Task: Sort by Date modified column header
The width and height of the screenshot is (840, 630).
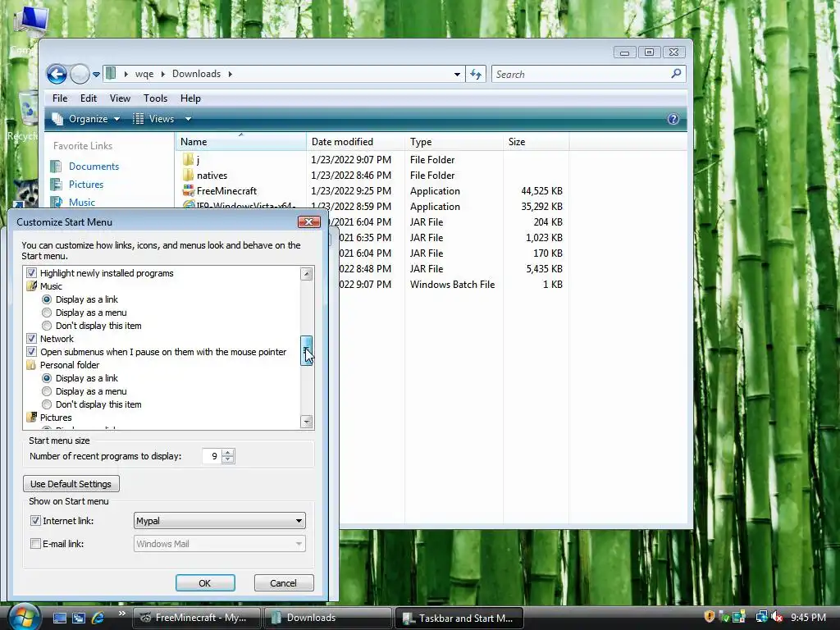Action: (x=355, y=142)
